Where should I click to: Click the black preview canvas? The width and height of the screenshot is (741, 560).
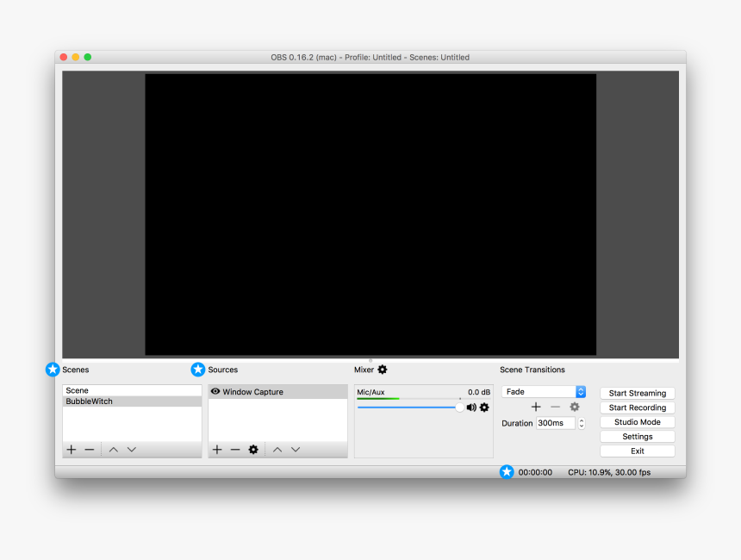tap(370, 214)
